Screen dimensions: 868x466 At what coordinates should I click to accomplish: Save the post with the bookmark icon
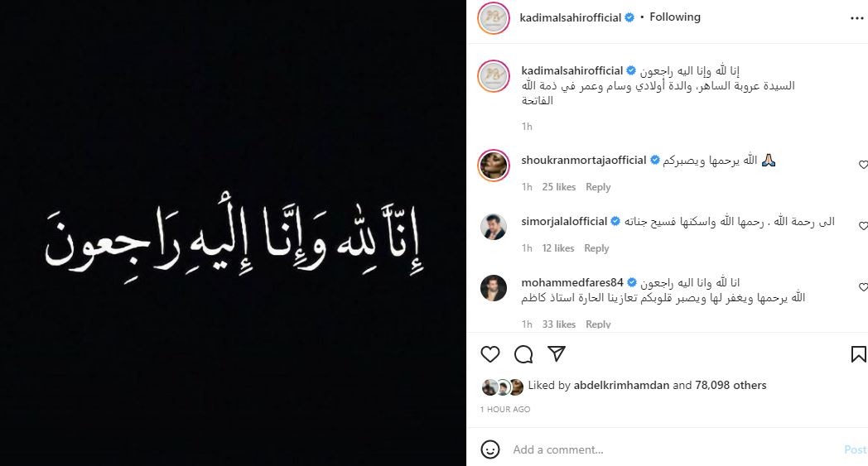click(x=859, y=354)
